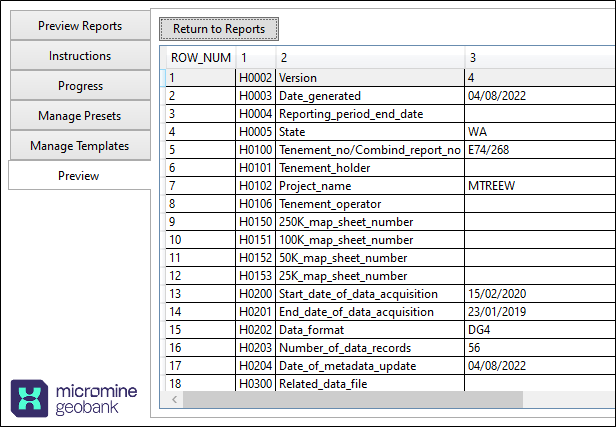The width and height of the screenshot is (616, 427).
Task: Open the Preview Reports tab
Action: pyautogui.click(x=80, y=26)
